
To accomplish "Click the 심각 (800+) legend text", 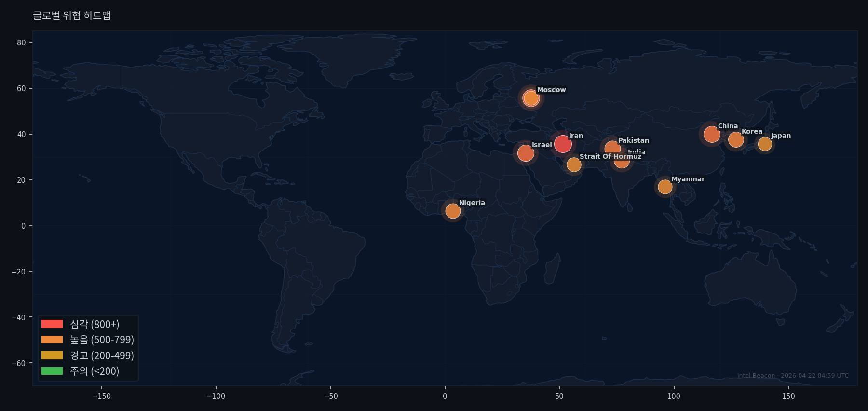I will coord(95,324).
